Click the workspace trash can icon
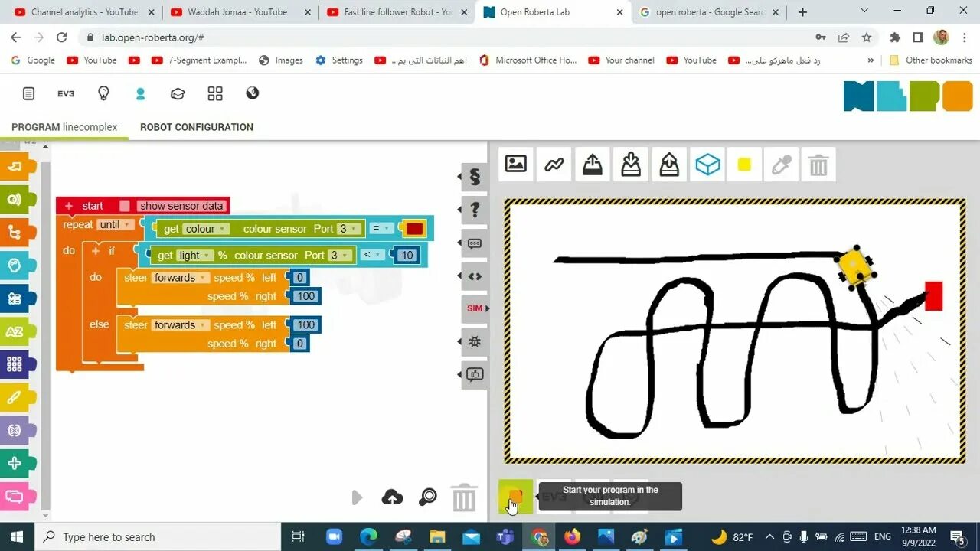This screenshot has width=980, height=551. tap(464, 497)
